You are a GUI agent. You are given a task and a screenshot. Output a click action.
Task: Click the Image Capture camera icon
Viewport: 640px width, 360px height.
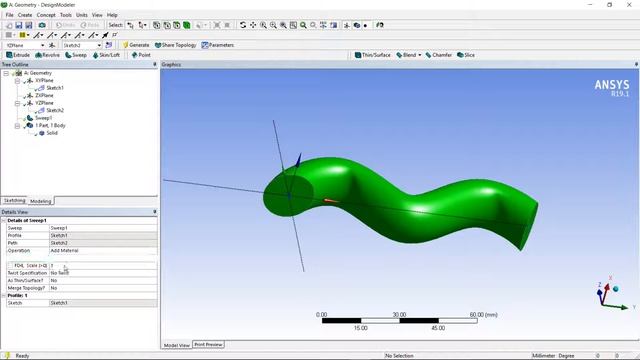[x=42, y=25]
